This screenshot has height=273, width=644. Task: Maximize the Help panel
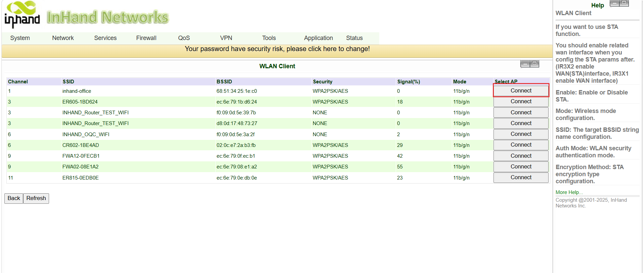point(624,3)
